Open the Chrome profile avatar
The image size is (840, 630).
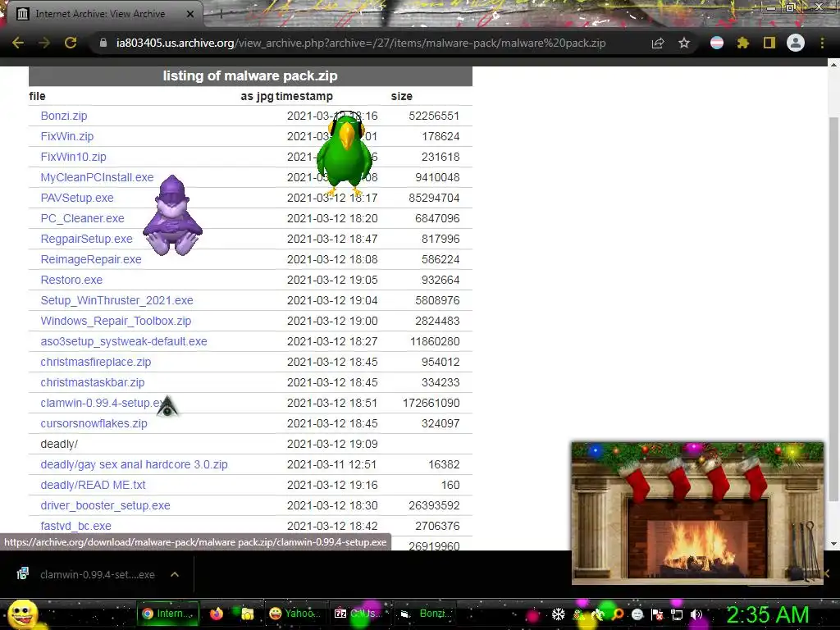tap(796, 43)
